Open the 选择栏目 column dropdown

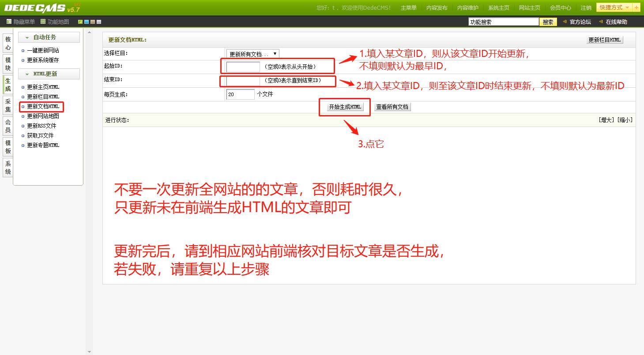(x=253, y=54)
